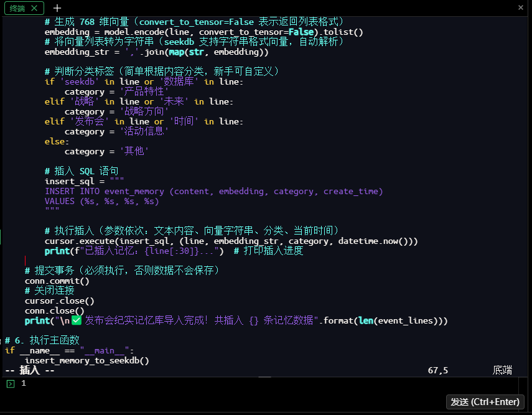Click the 底端 scroll position label
532x415 pixels.
tap(502, 370)
